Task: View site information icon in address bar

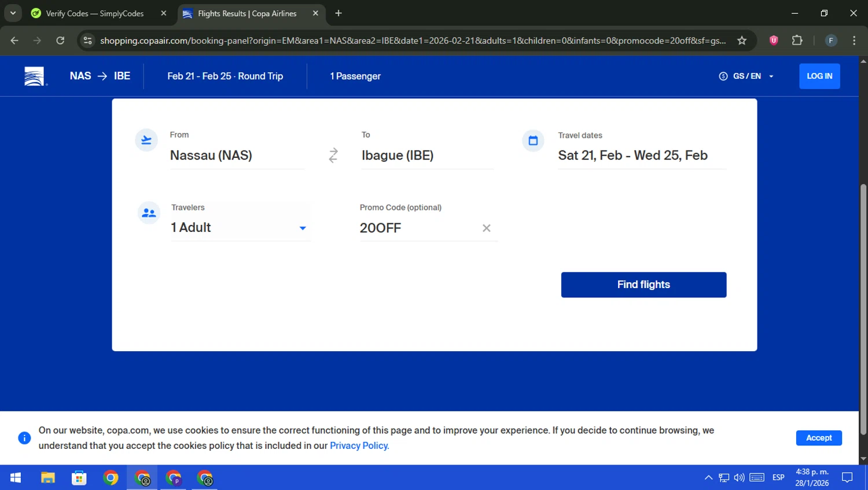Action: pyautogui.click(x=88, y=40)
